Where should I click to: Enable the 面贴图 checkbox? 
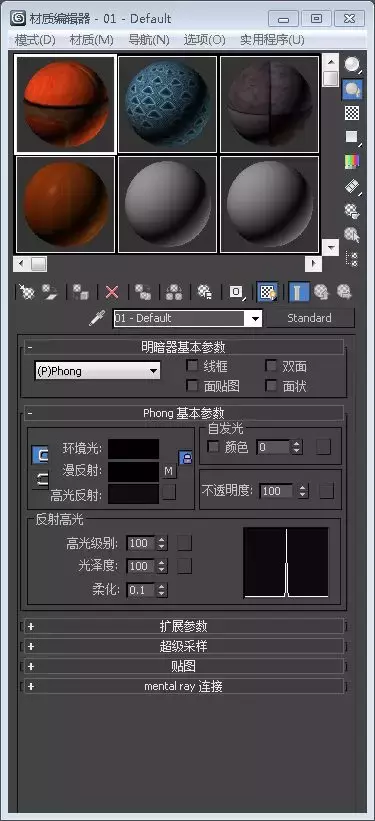click(193, 386)
